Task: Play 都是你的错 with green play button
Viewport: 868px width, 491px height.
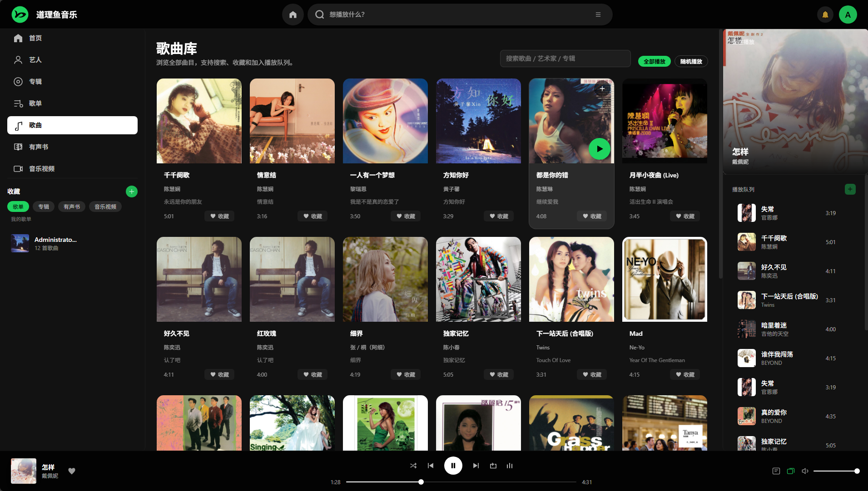Action: click(x=599, y=149)
